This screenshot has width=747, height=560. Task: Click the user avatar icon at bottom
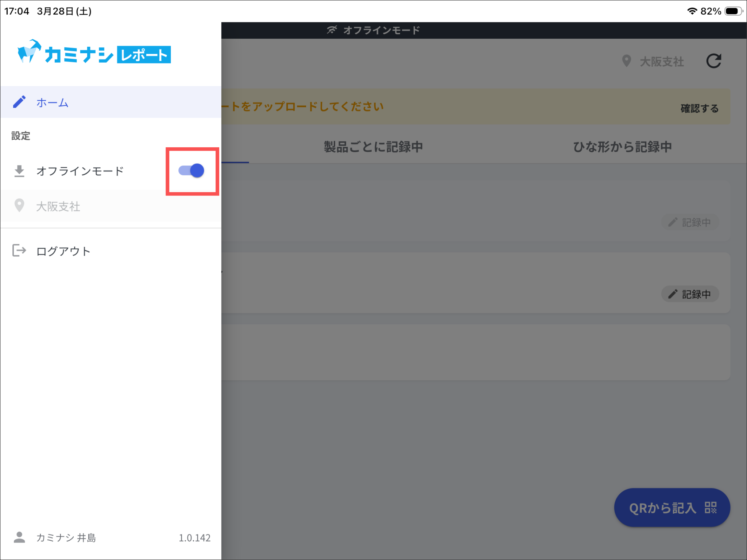(19, 537)
